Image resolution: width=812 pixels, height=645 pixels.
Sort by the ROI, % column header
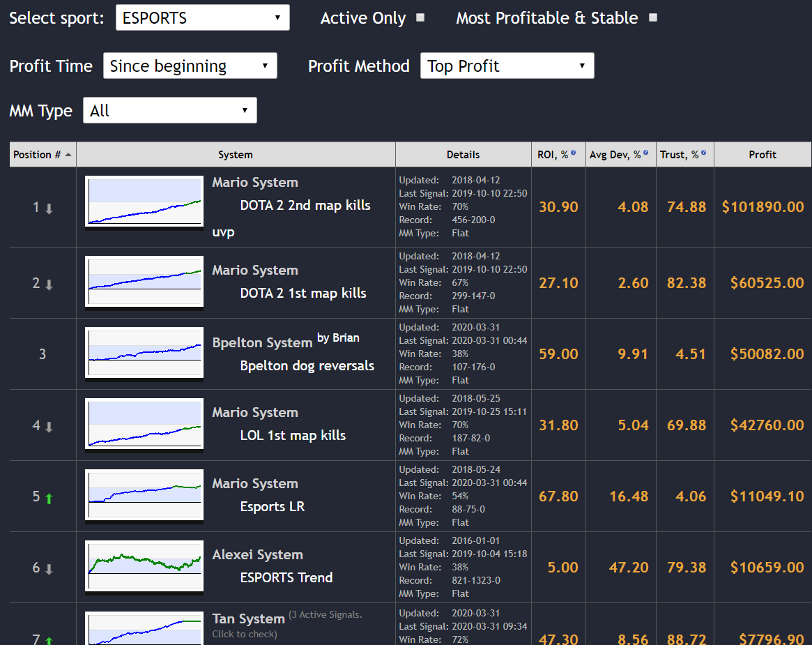559,154
